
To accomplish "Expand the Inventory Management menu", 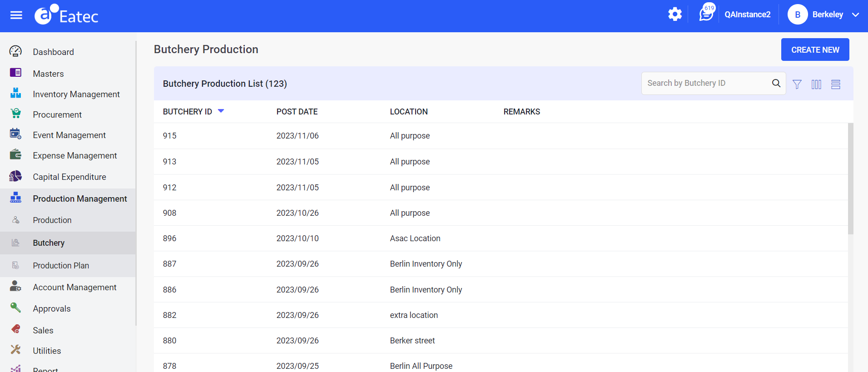I will coord(76,94).
